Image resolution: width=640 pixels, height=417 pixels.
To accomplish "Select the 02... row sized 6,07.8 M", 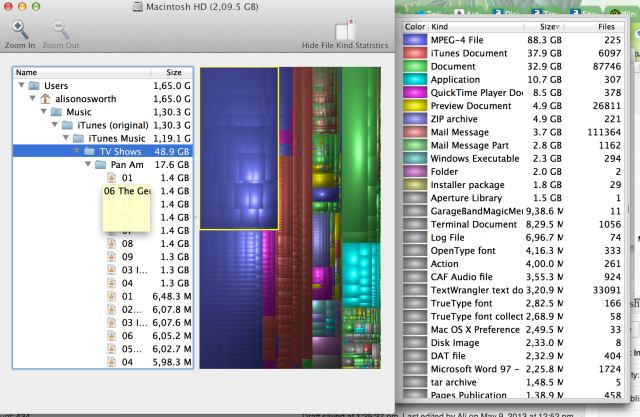I will tap(103, 309).
